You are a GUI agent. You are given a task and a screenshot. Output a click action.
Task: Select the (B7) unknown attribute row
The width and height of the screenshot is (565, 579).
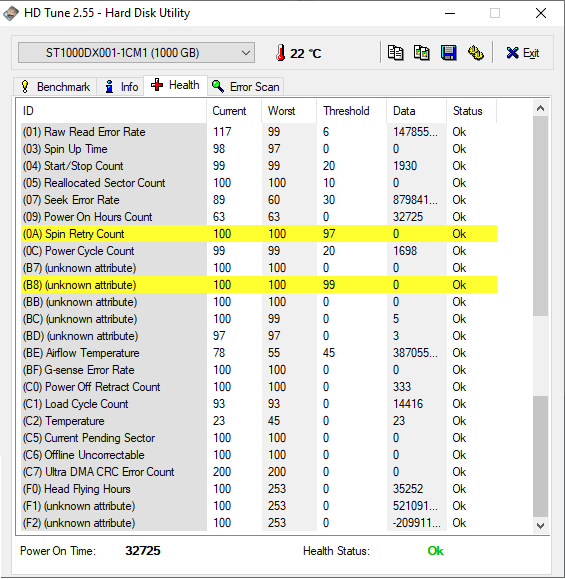coord(259,268)
